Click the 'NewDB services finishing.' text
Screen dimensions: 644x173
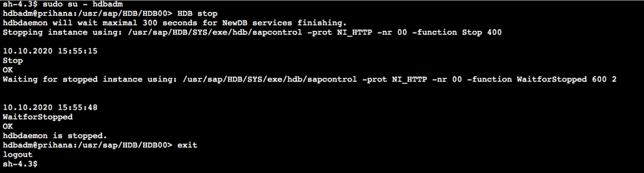click(x=284, y=23)
